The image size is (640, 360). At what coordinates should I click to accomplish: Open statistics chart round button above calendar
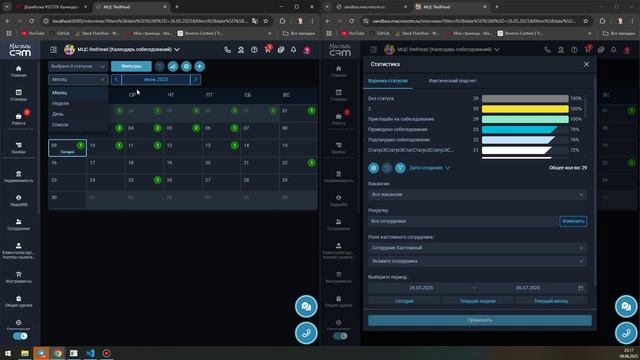173,66
